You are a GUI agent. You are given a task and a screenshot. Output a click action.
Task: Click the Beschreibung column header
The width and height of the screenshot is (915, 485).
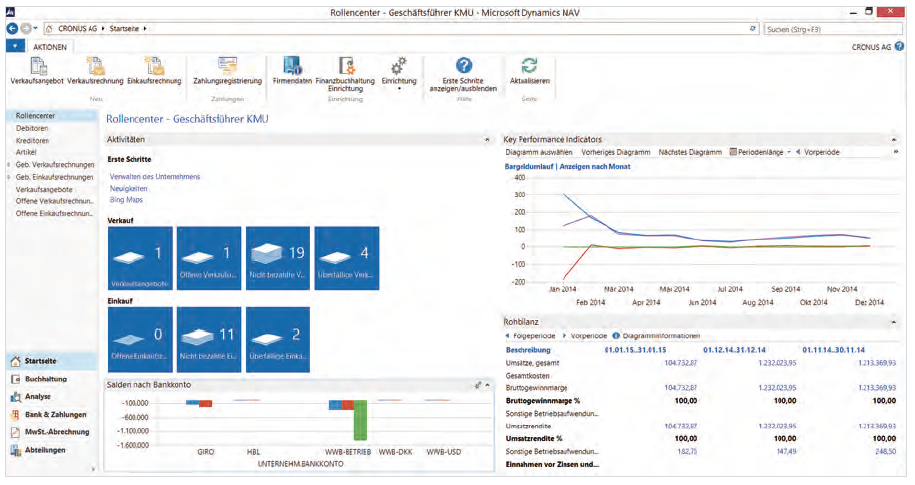click(528, 350)
